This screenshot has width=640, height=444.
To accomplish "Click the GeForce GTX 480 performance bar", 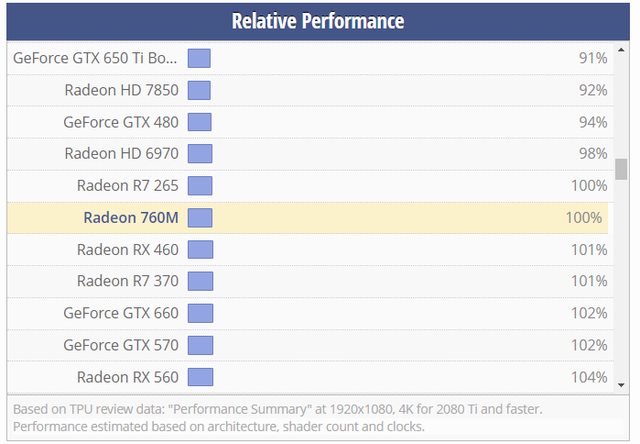I will [x=200, y=122].
